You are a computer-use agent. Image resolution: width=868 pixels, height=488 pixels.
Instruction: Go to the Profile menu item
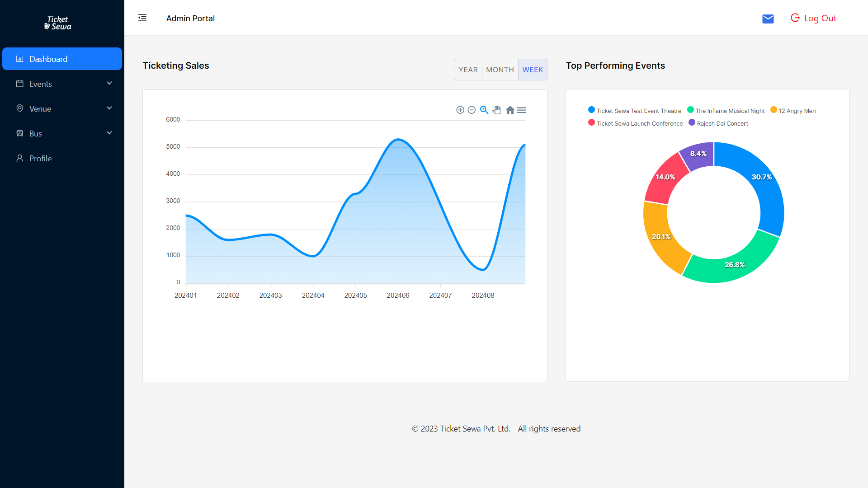coord(40,159)
